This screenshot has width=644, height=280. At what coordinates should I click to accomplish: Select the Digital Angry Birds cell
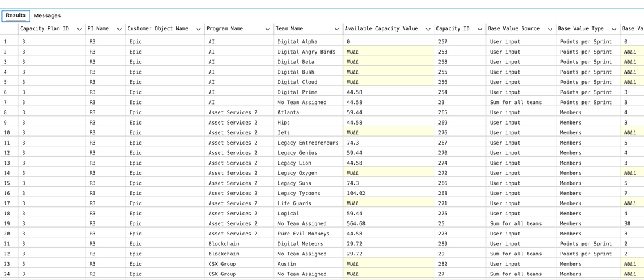(308, 52)
